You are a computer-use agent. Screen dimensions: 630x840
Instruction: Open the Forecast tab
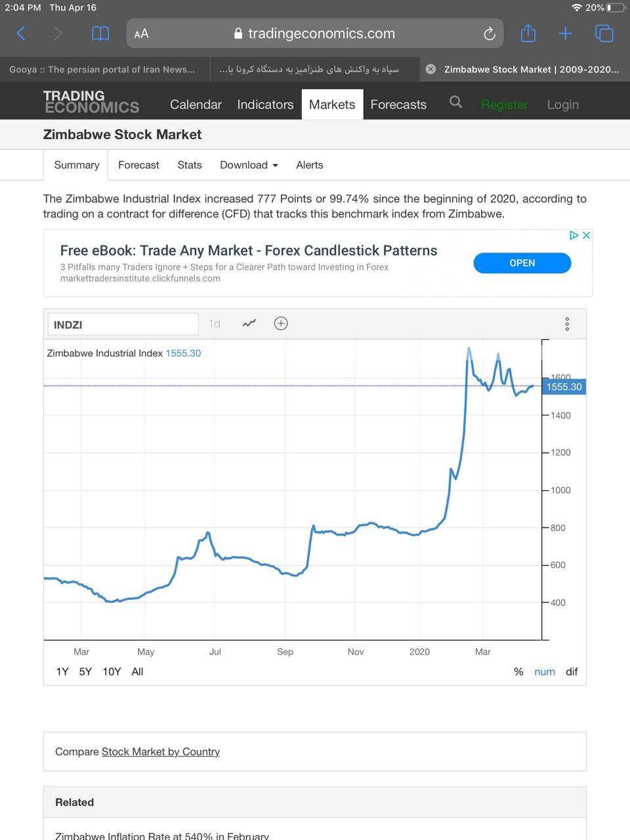click(138, 165)
